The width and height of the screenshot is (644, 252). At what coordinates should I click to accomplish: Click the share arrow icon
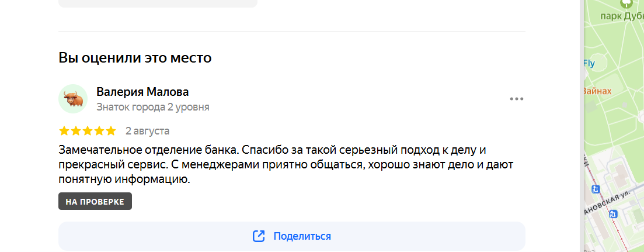point(259,236)
